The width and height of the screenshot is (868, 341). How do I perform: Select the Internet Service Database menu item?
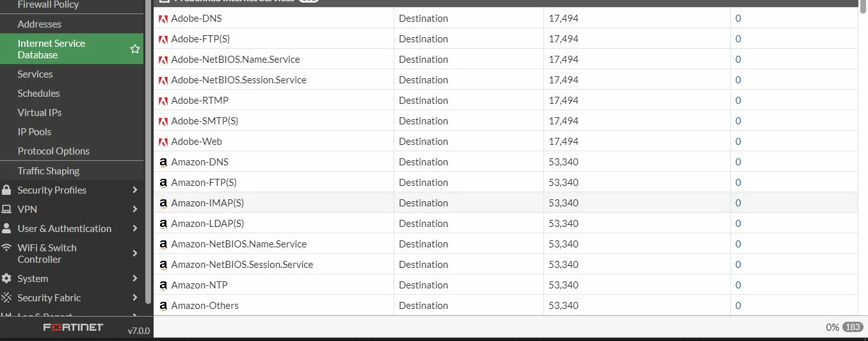(72, 49)
